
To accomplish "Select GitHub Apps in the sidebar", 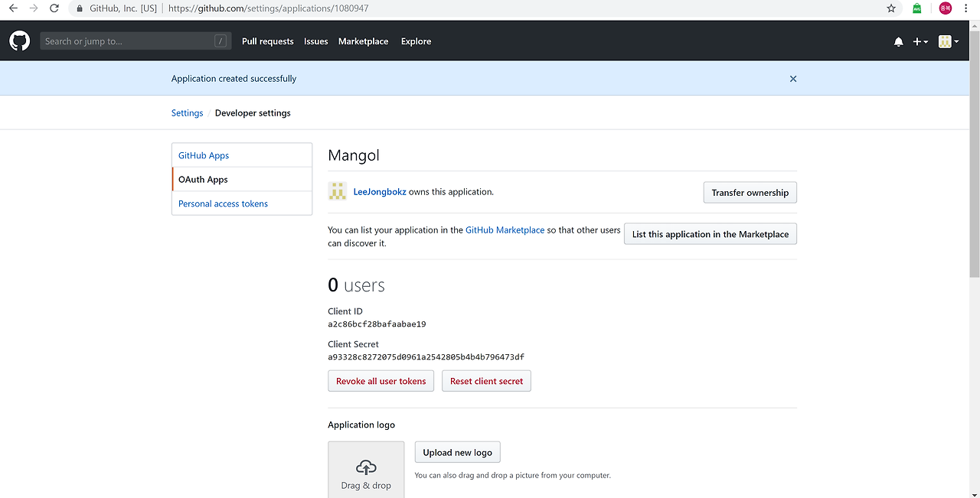I will (242, 155).
